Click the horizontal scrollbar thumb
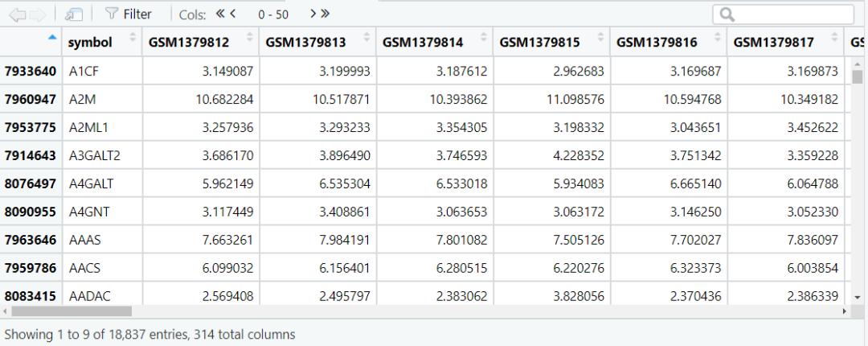 coord(72,311)
